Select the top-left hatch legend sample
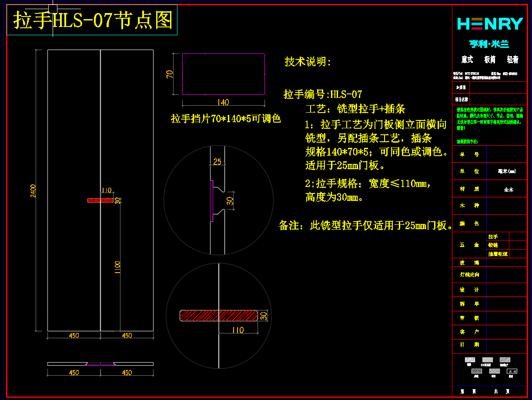The width and height of the screenshot is (532, 400). click(469, 360)
